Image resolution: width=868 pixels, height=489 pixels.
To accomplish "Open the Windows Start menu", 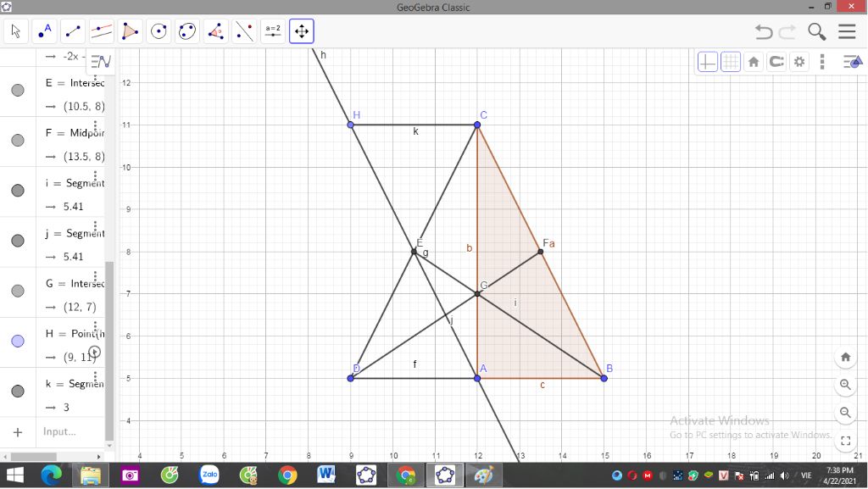I will (15, 475).
